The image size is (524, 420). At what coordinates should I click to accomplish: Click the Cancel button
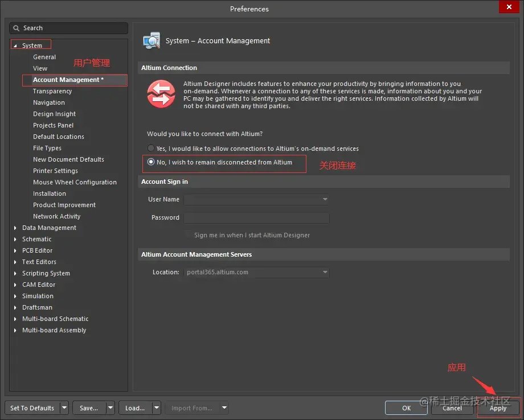(x=452, y=407)
